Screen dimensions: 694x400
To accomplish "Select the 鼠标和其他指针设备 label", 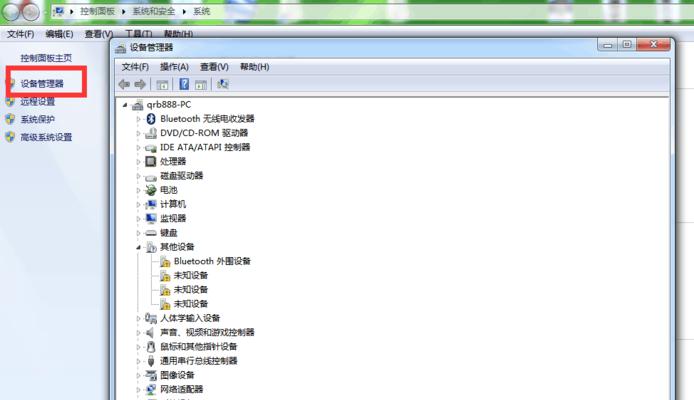I will (199, 346).
